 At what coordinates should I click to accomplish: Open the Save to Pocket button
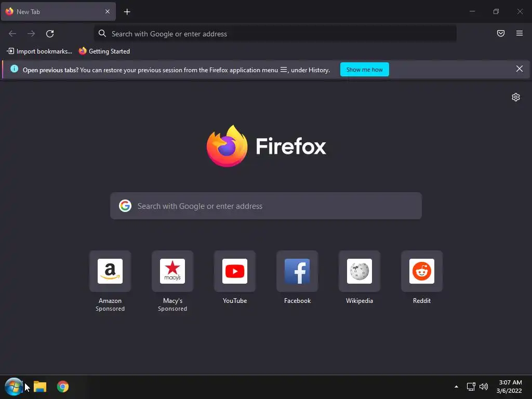point(501,33)
